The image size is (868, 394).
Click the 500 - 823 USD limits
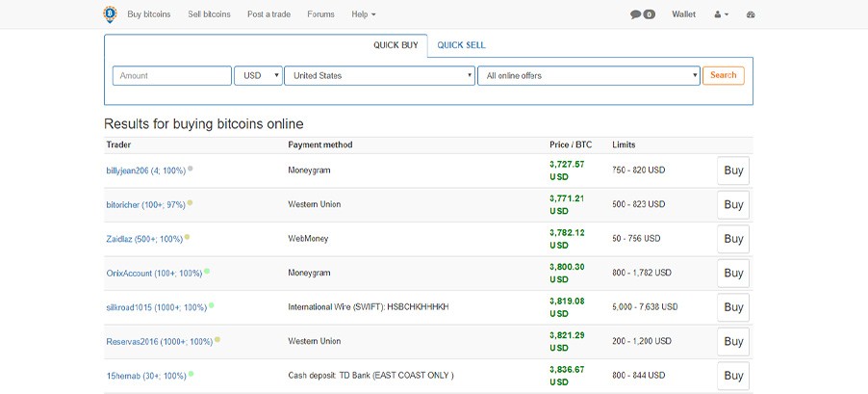(x=639, y=204)
